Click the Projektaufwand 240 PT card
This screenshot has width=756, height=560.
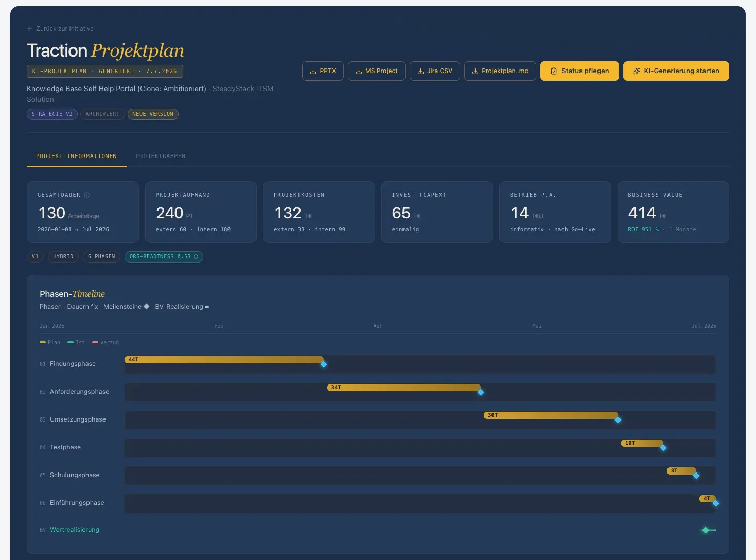[201, 212]
